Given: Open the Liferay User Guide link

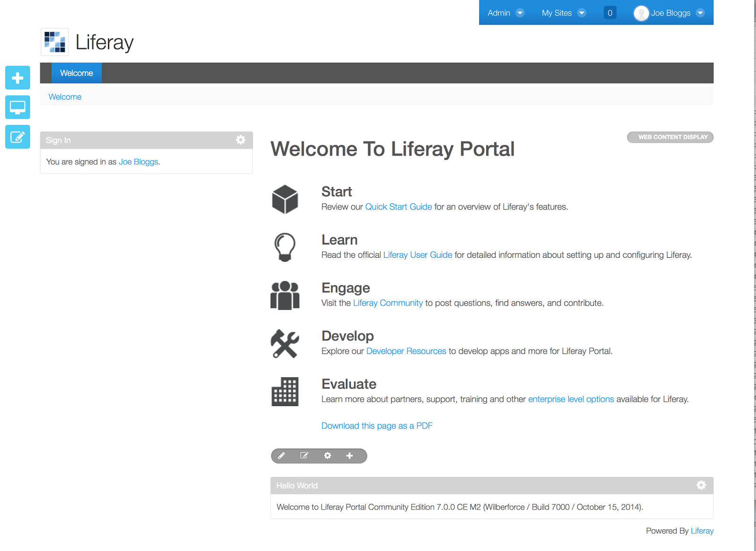Looking at the screenshot, I should [418, 255].
